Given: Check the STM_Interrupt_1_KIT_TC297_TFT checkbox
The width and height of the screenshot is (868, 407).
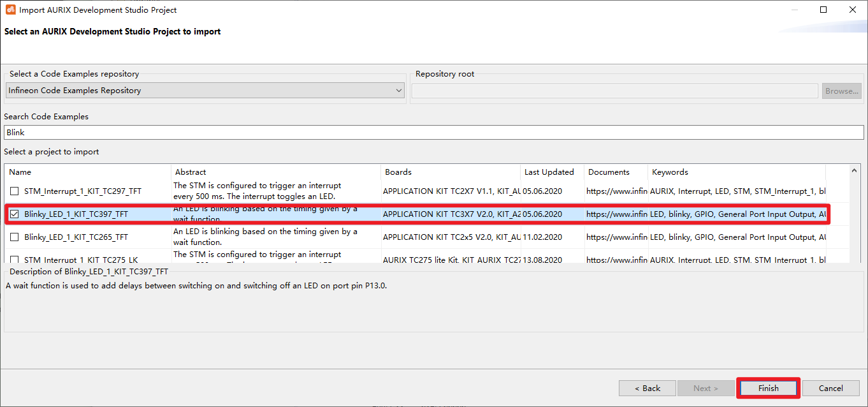Looking at the screenshot, I should [15, 191].
